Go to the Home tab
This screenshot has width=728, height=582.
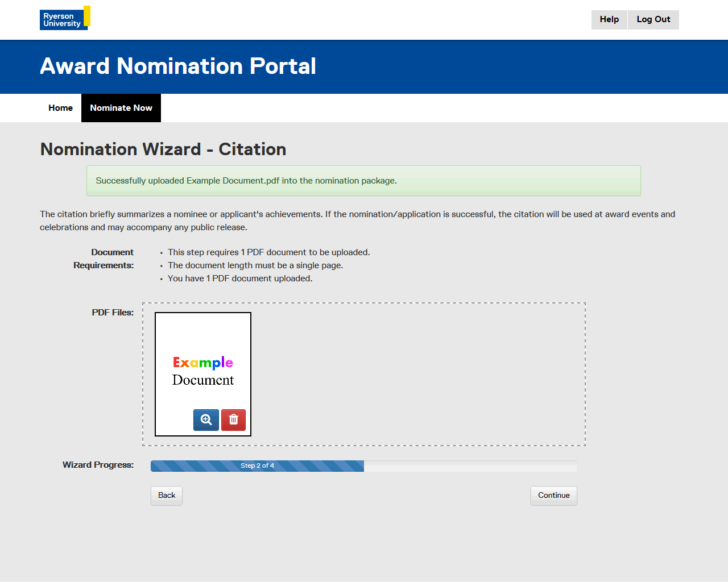pos(60,108)
